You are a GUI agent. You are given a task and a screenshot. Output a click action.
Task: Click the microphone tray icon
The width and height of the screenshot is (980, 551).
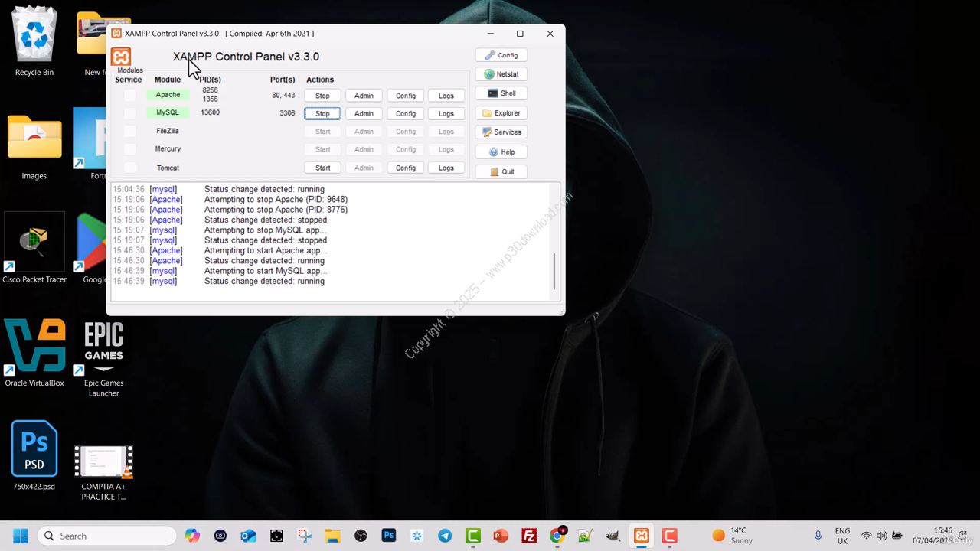click(x=818, y=536)
